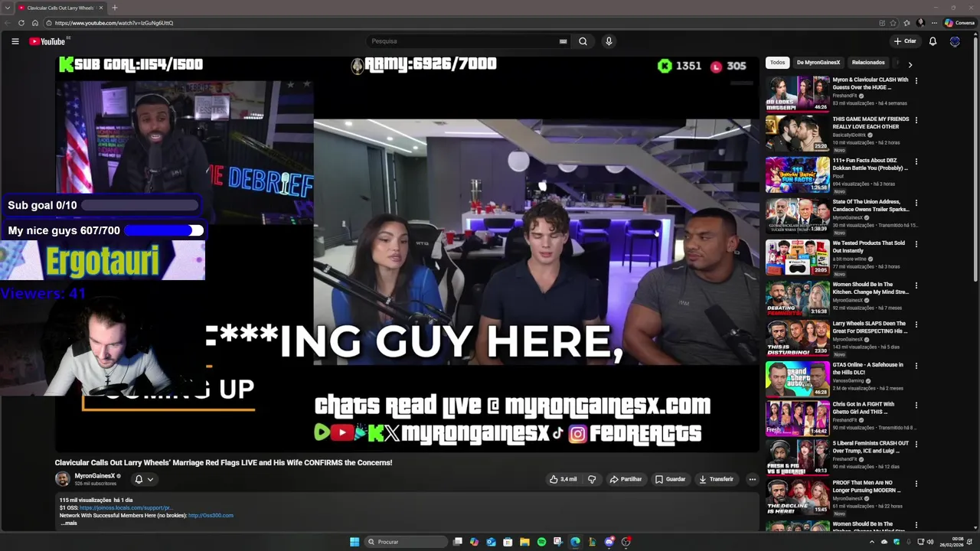Open more video actions ellipsis
Screen dimensions: 980x551
click(752, 479)
